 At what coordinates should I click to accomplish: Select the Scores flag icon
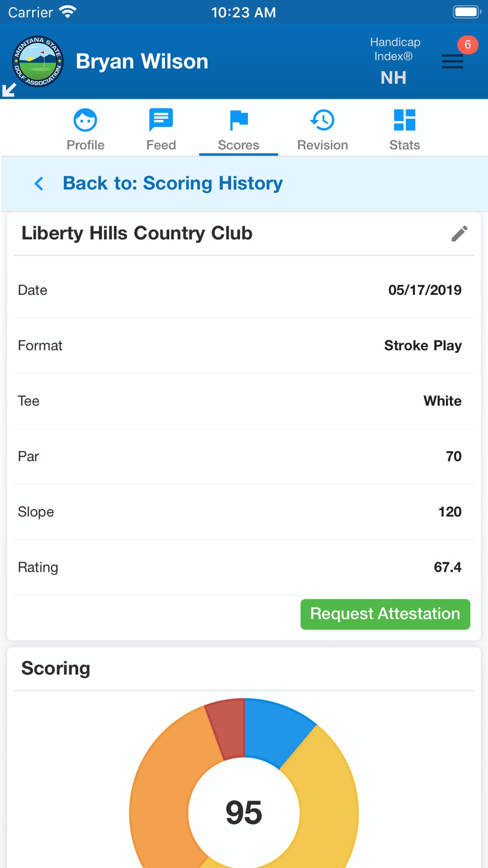[239, 120]
